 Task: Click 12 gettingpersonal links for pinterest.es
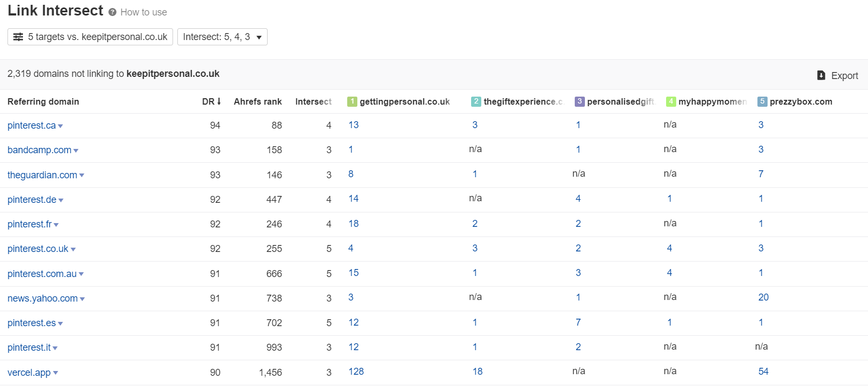pyautogui.click(x=354, y=322)
